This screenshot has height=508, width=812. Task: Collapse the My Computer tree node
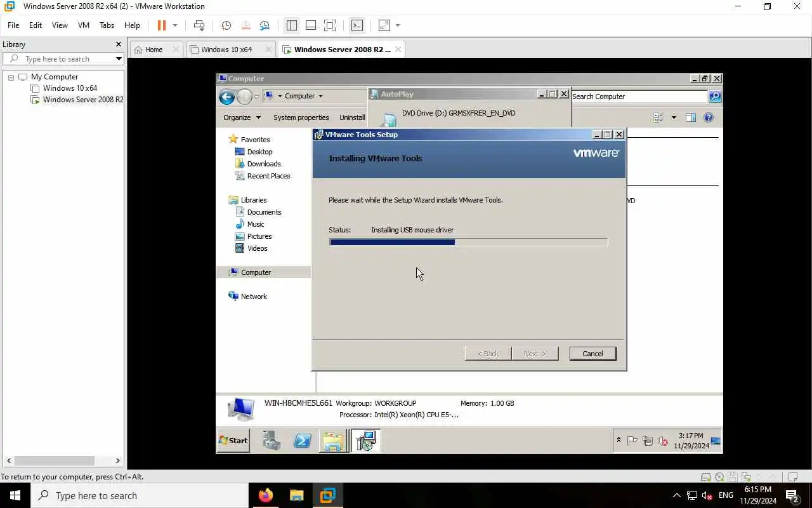pos(11,77)
